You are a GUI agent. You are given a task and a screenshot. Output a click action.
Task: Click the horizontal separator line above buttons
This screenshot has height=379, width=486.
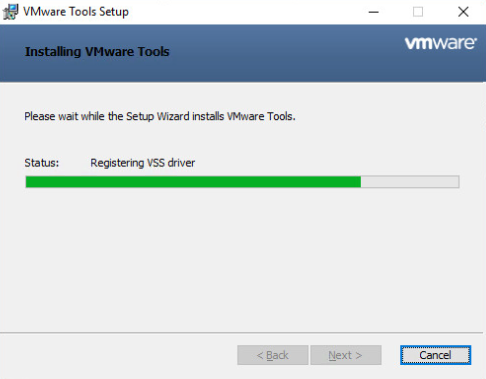(x=241, y=333)
